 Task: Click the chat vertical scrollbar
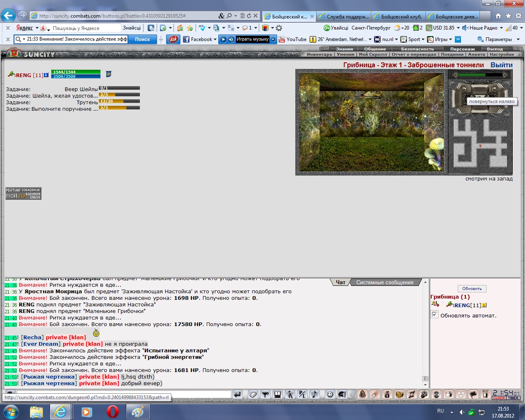(425, 333)
